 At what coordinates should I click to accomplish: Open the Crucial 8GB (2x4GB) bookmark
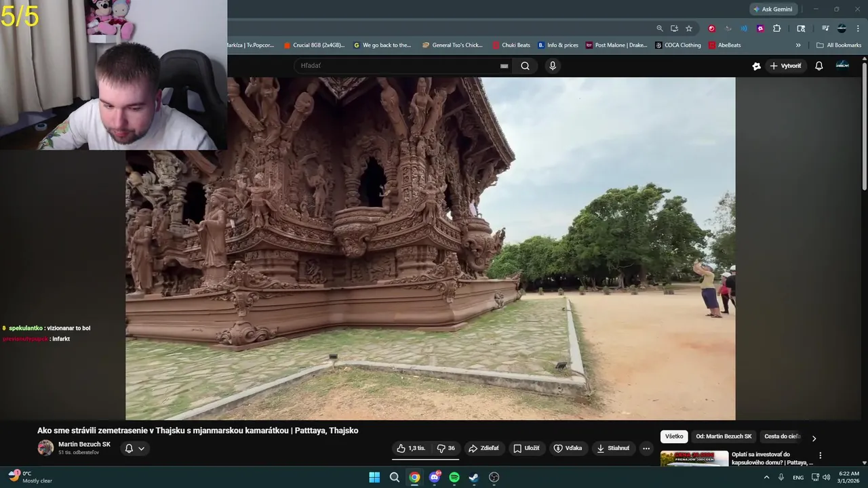(x=314, y=45)
